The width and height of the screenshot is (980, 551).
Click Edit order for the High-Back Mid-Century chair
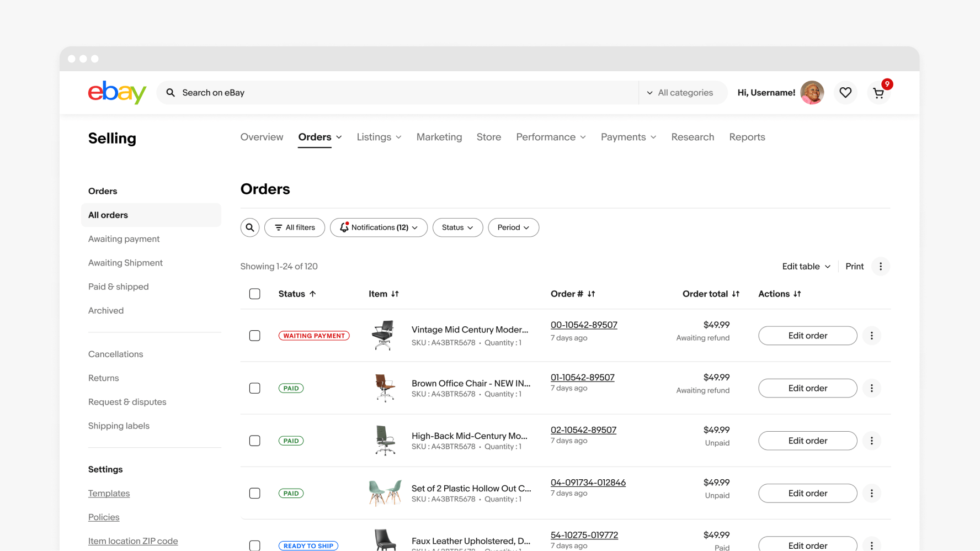click(807, 441)
